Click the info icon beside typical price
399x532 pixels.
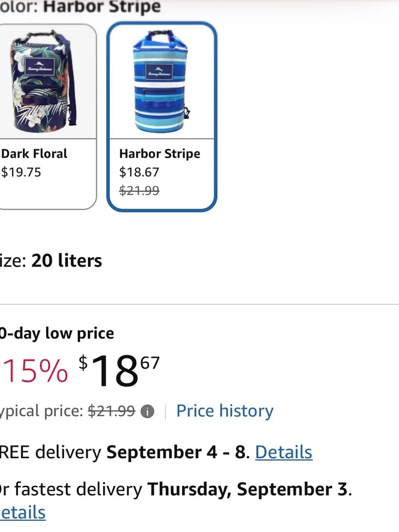[x=147, y=411]
